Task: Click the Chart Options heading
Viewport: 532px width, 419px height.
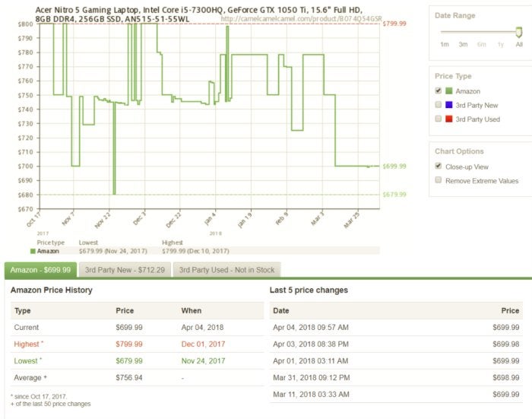Action: (x=459, y=151)
